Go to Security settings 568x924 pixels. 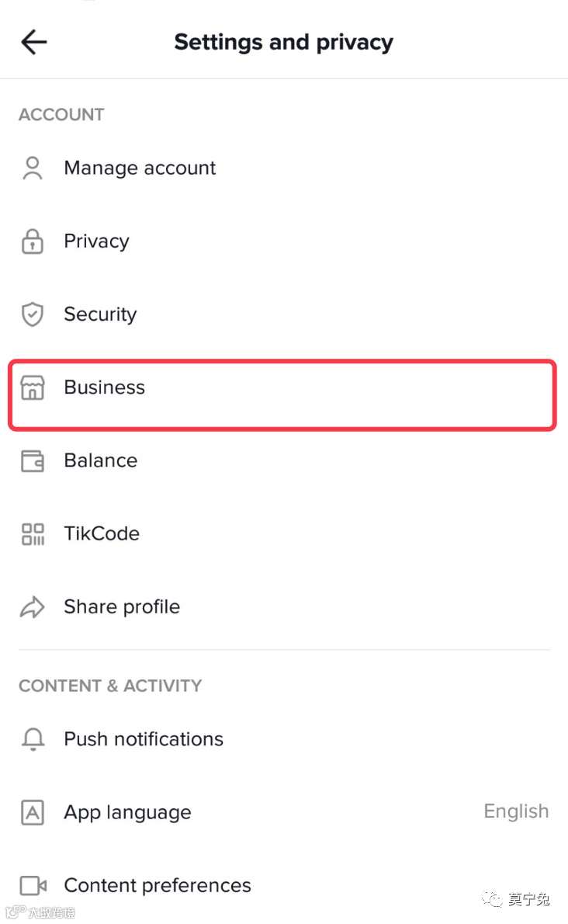[100, 314]
